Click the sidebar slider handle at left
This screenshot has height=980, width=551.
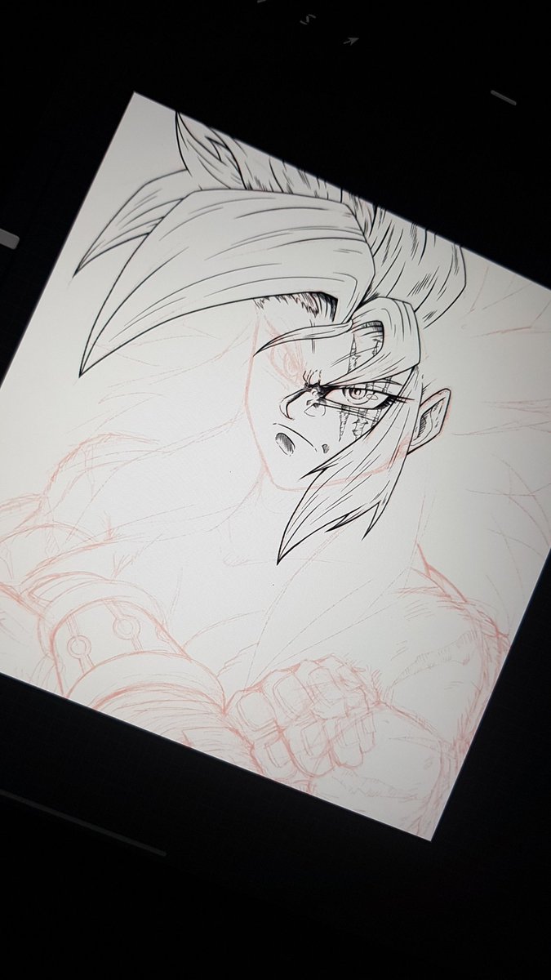coord(7,239)
